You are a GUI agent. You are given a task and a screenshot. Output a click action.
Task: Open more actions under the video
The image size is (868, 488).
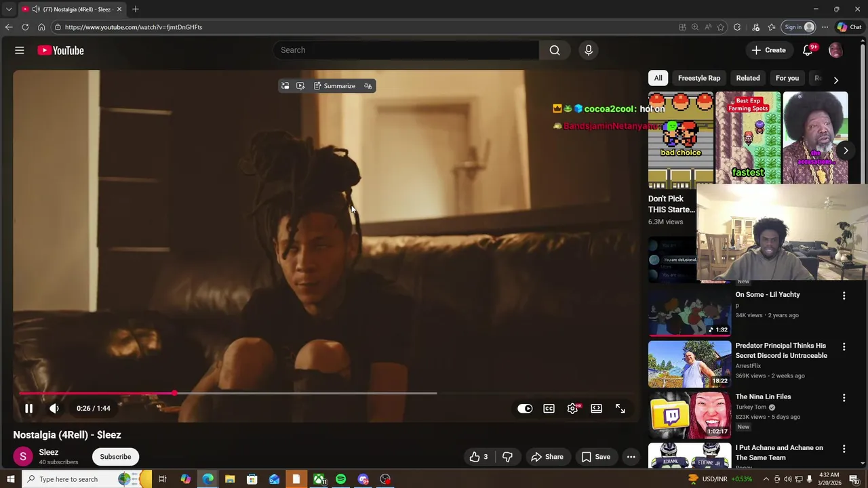coord(631,457)
